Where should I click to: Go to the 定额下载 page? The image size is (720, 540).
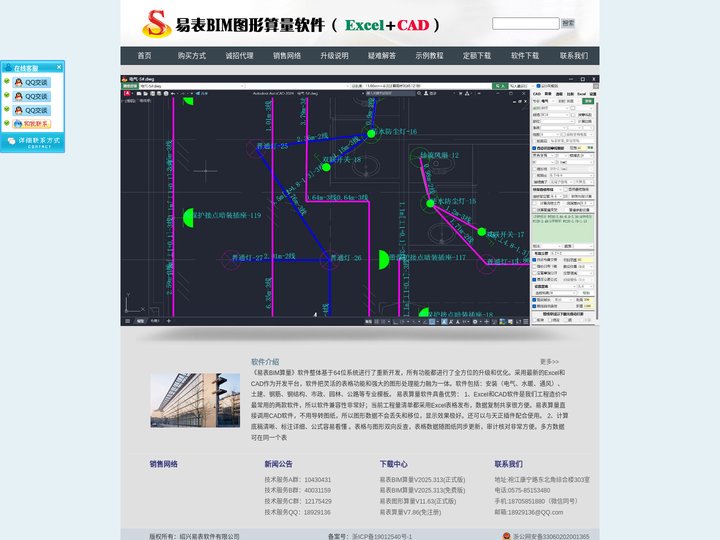click(477, 56)
